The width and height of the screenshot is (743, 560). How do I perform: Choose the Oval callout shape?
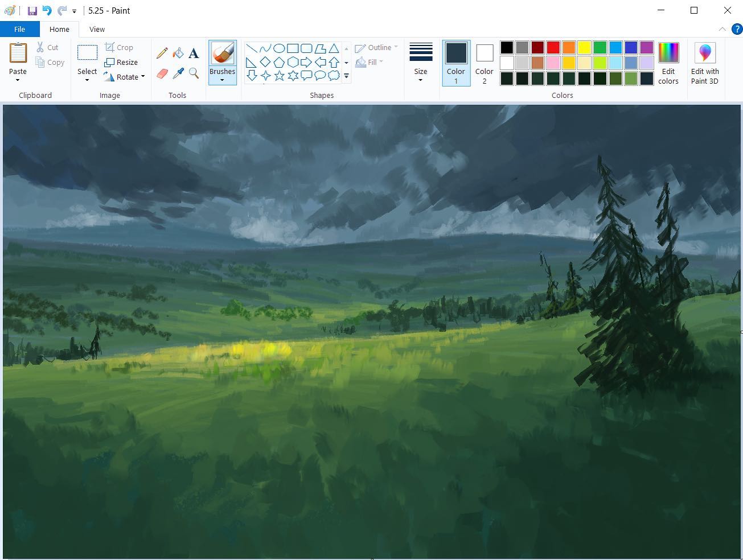(320, 76)
